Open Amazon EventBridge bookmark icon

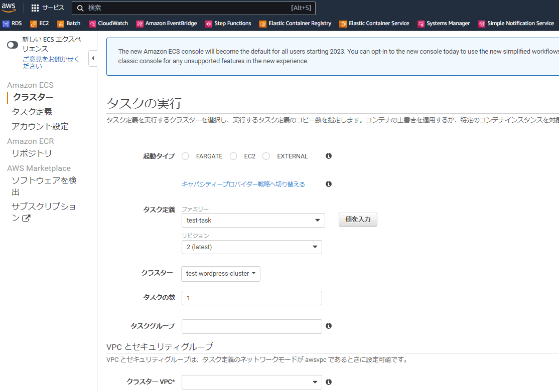(139, 24)
